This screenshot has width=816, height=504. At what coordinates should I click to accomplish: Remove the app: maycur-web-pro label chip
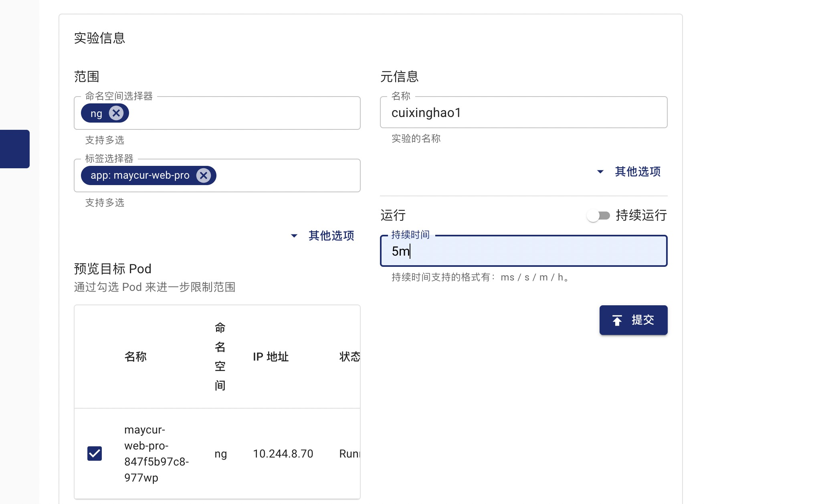(204, 175)
